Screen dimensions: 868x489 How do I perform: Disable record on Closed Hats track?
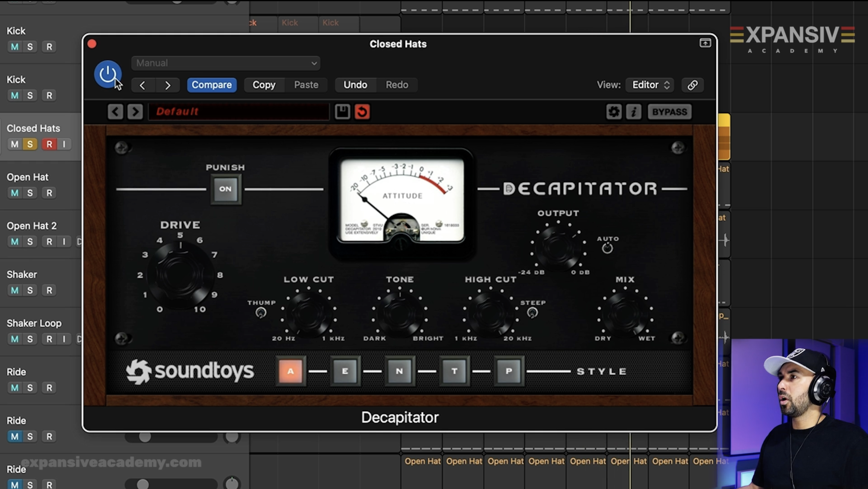click(x=49, y=144)
